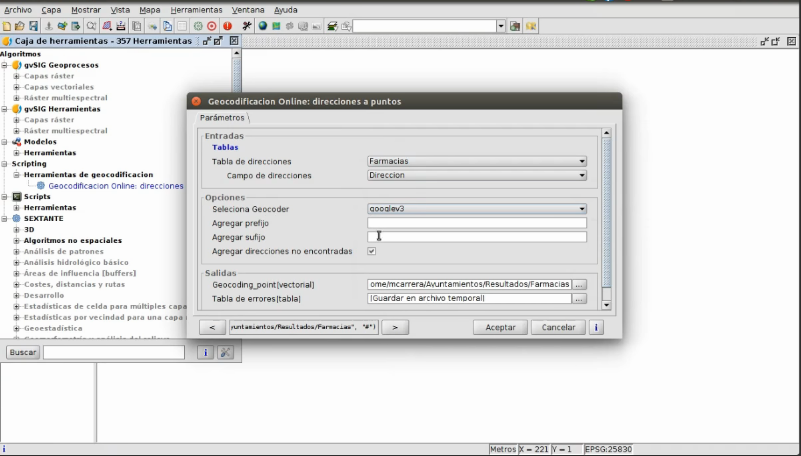Screen dimensions: 801x456
Task: Open the 'Seleciona Geocoder' dropdown
Action: [476, 209]
